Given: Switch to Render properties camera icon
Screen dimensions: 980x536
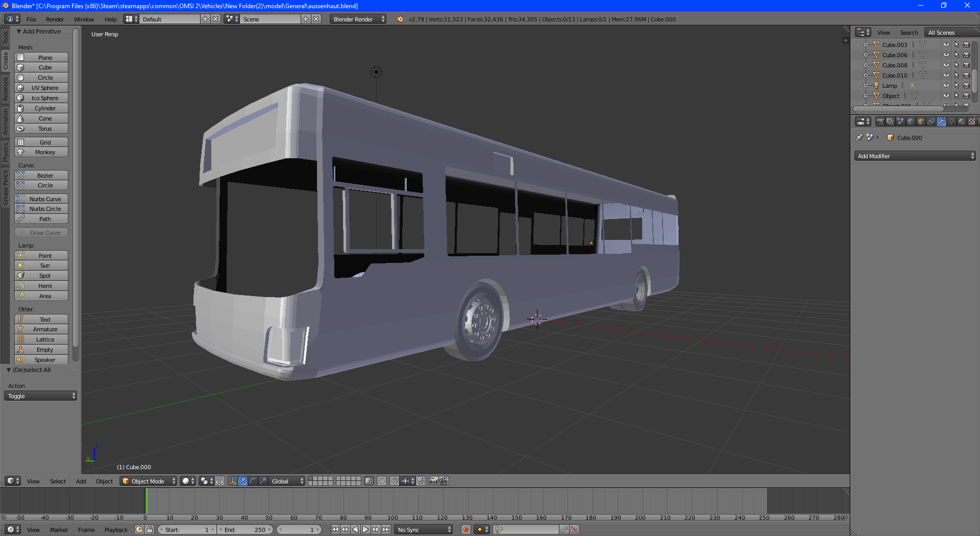Looking at the screenshot, I should coord(880,121).
